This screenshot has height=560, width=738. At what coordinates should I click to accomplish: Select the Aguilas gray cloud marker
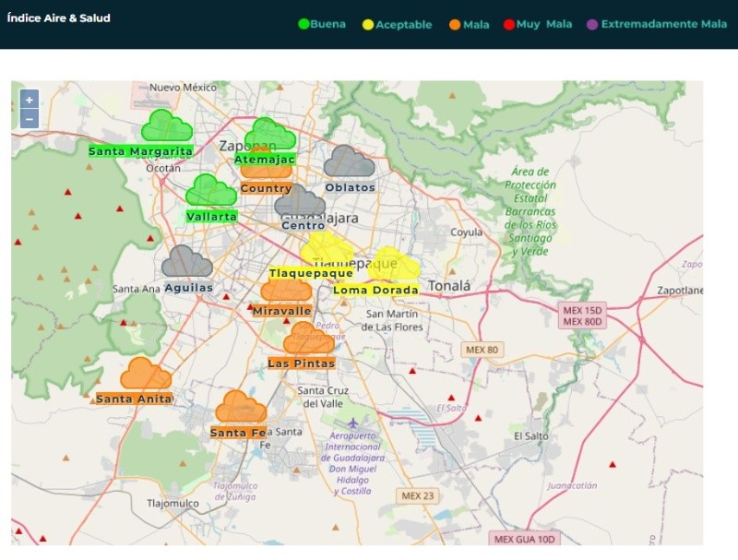coord(187,262)
